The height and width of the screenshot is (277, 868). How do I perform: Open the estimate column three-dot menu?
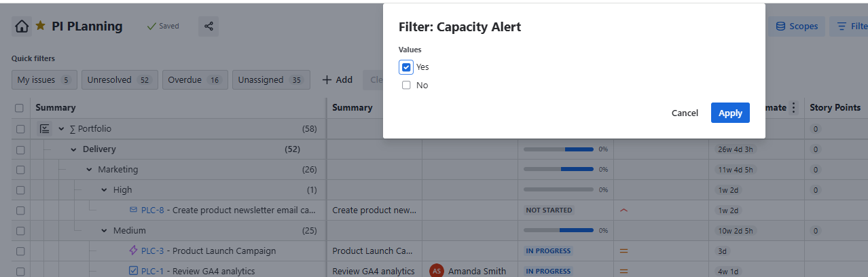pyautogui.click(x=793, y=107)
